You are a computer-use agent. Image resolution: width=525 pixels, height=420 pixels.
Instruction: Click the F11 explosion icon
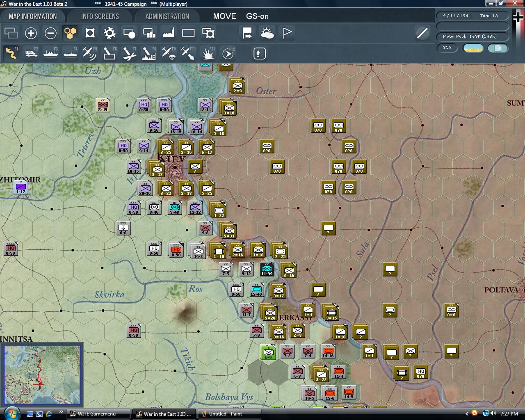208,53
